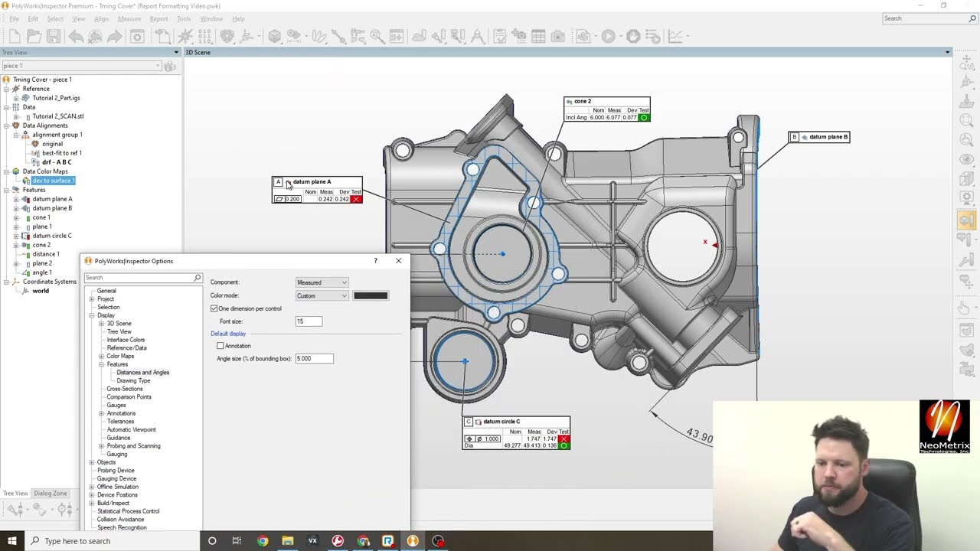Select Interface Colors in Options tree
The width and height of the screenshot is (980, 551).
click(x=126, y=340)
